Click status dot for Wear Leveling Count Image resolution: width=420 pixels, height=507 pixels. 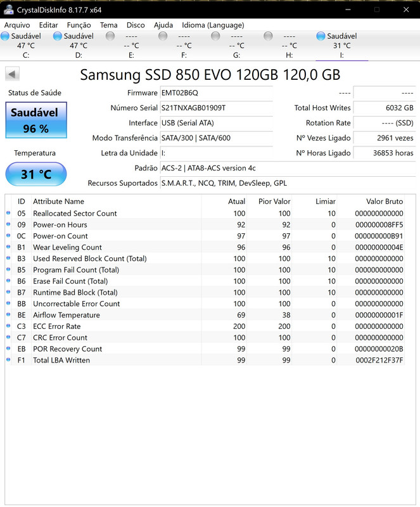[8, 247]
